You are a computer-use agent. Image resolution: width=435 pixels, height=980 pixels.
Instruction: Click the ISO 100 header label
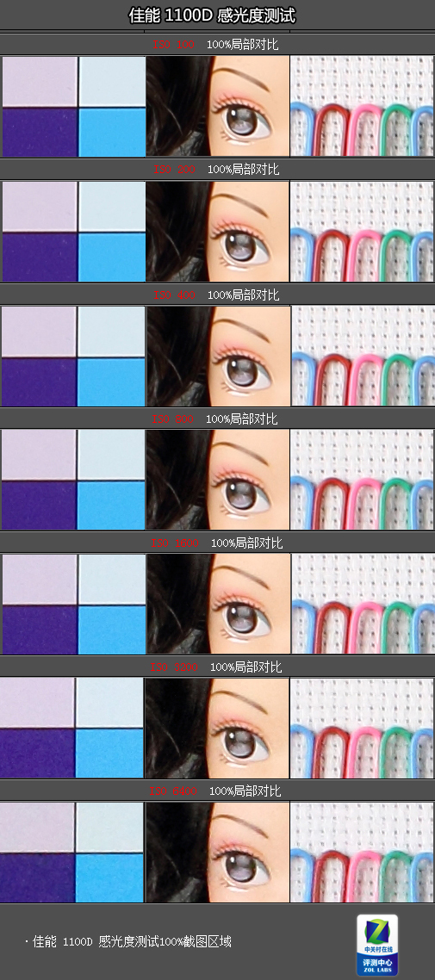point(173,45)
